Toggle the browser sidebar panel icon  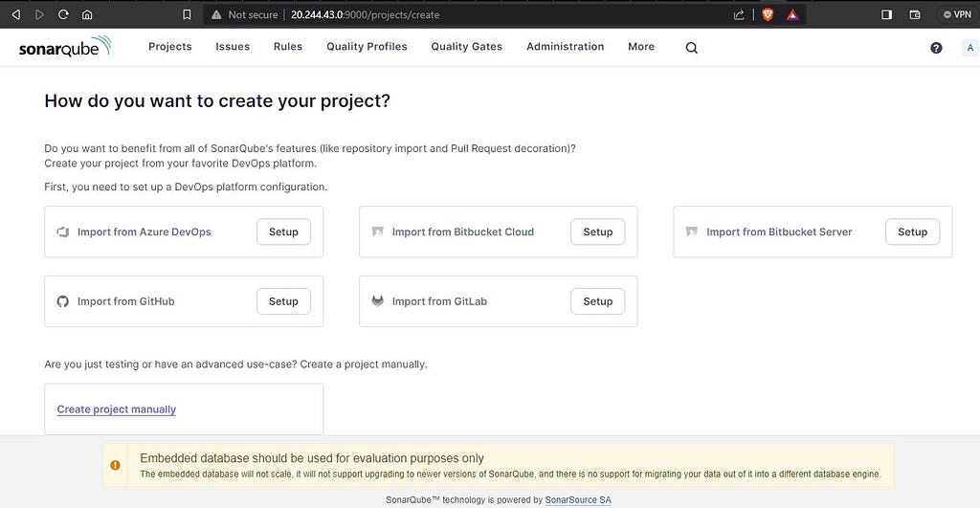point(886,14)
